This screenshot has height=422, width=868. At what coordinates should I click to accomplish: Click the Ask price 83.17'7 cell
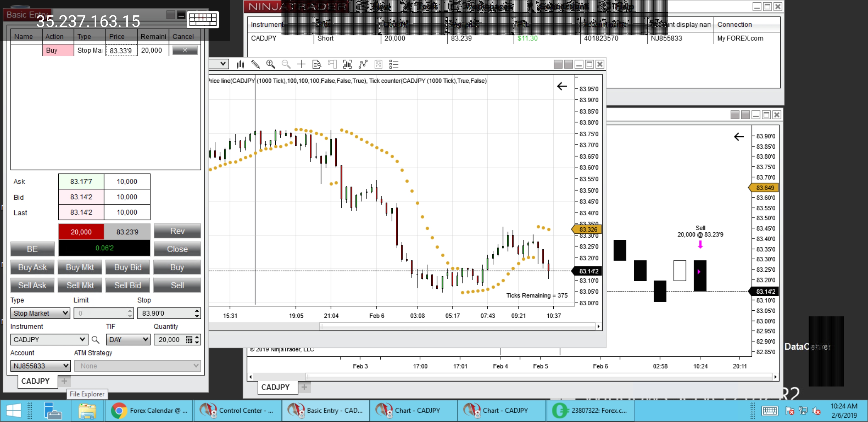coord(81,181)
